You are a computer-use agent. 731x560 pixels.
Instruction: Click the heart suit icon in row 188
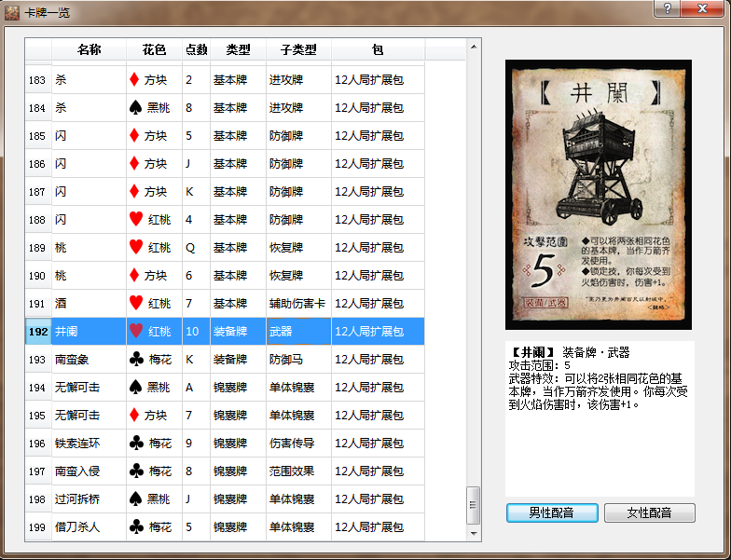pos(136,219)
